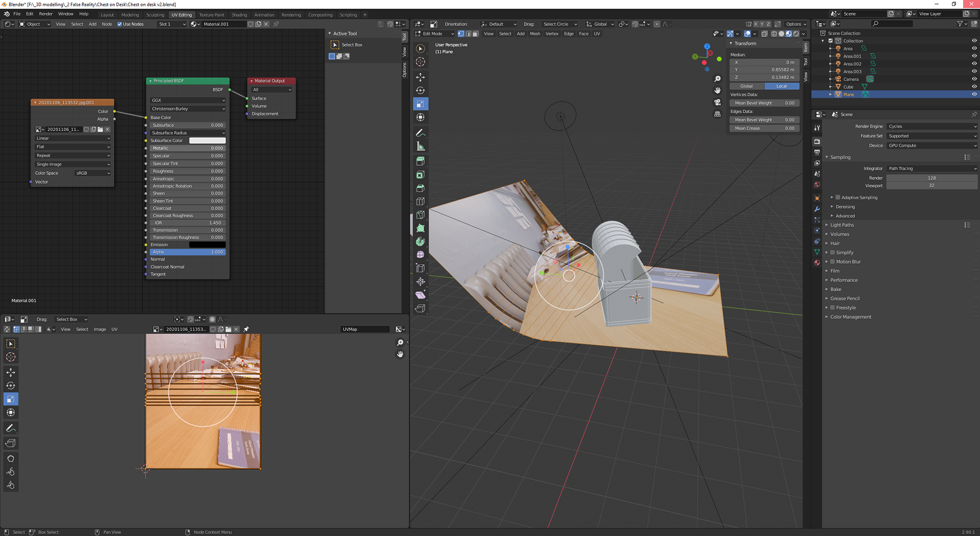Switch to the Sculpting workspace tab
Image resolution: width=980 pixels, height=536 pixels.
click(x=155, y=15)
